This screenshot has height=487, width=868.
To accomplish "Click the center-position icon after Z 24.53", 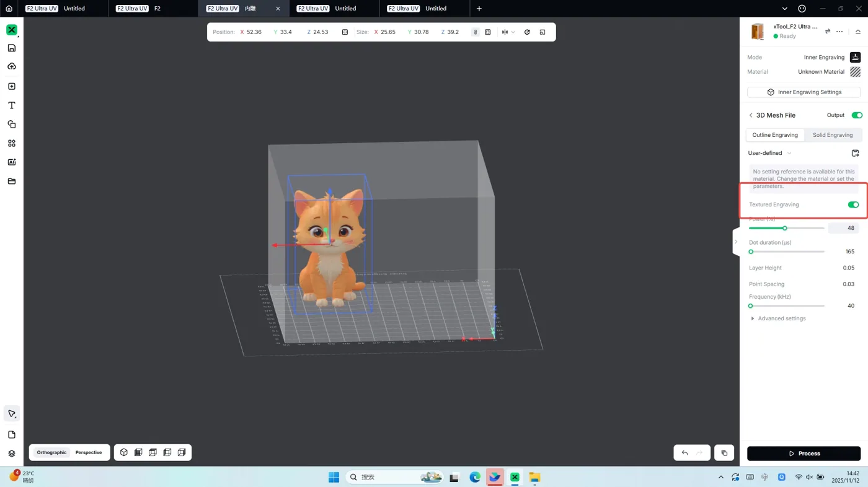I will click(x=345, y=32).
